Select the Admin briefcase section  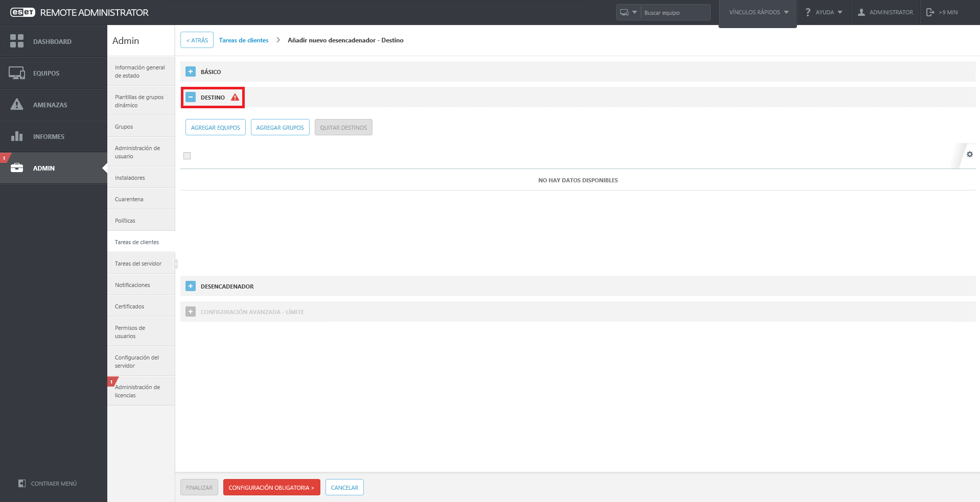coord(54,168)
